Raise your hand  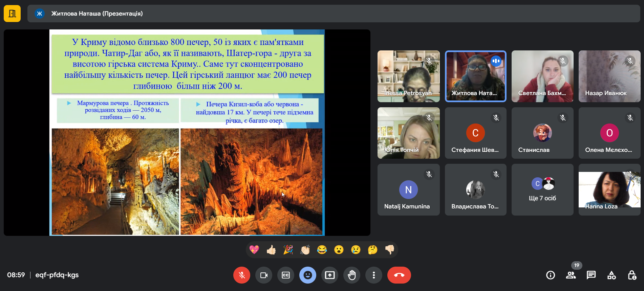tap(351, 275)
